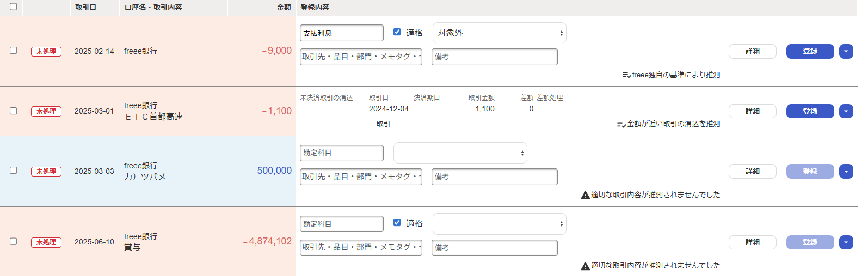Click the 備考 field in the 支払利息 row
This screenshot has width=868, height=276.
[x=494, y=57]
